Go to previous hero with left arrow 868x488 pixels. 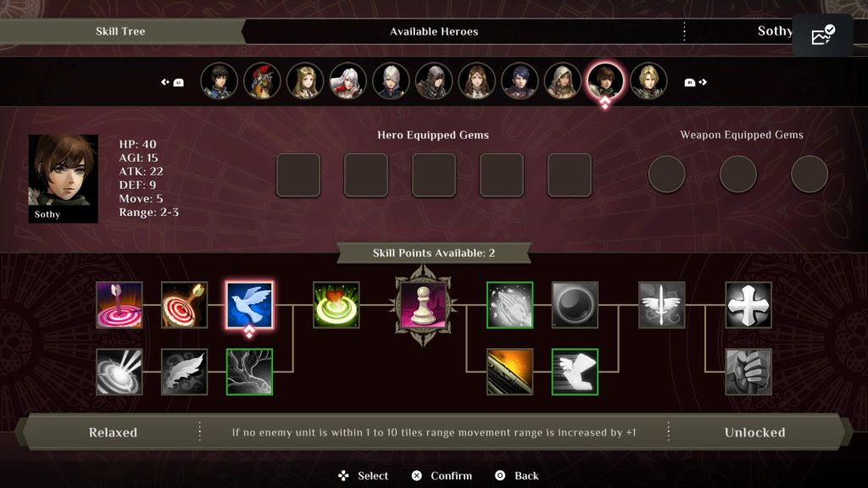click(x=172, y=82)
